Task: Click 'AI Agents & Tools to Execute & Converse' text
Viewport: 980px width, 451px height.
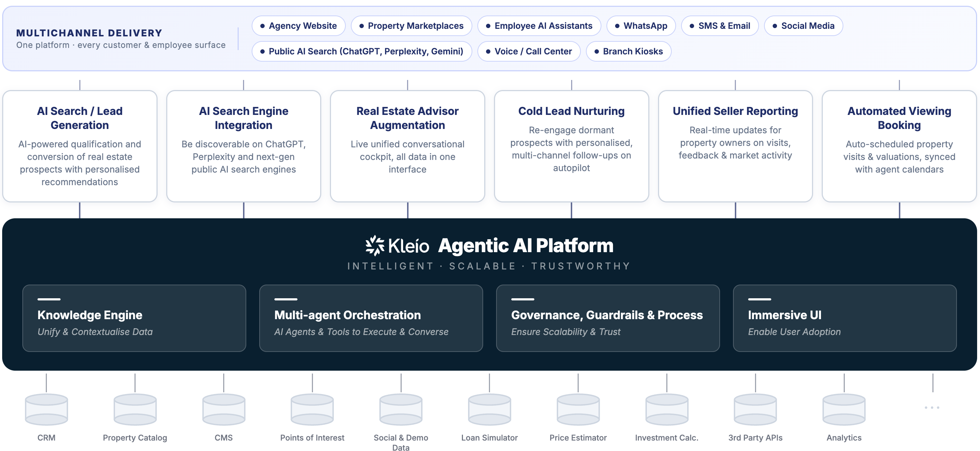Action: 361,332
